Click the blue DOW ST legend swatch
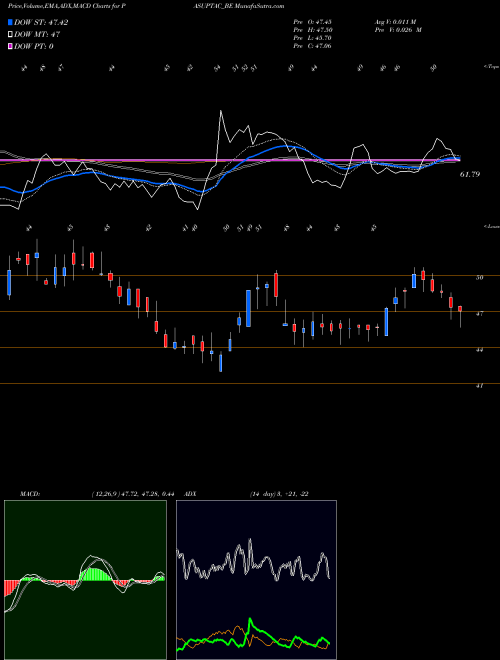The height and width of the screenshot is (660, 500). [x=10, y=22]
